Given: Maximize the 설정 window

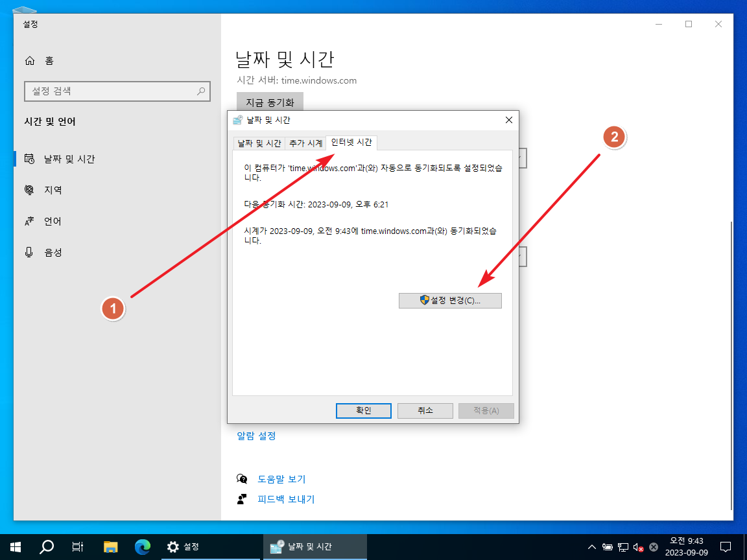Looking at the screenshot, I should (x=689, y=24).
